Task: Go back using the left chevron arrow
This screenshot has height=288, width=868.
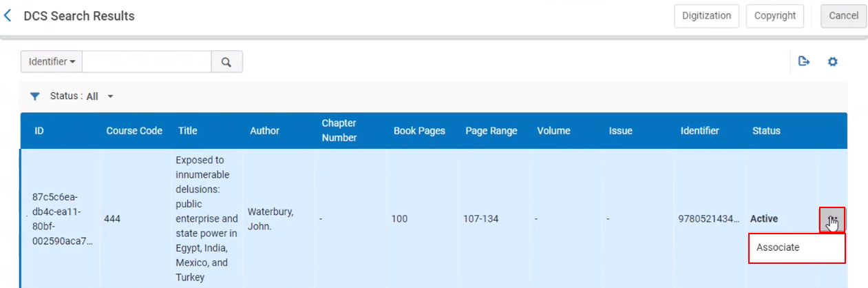Action: [x=8, y=15]
